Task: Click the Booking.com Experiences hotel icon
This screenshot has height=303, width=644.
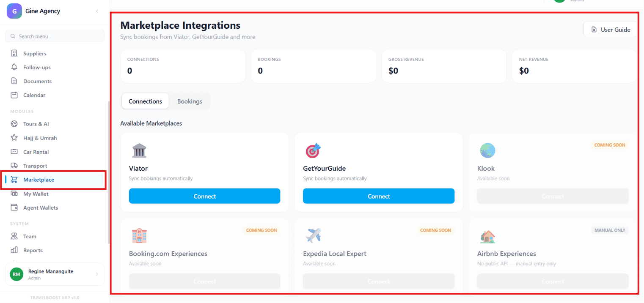Action: pyautogui.click(x=139, y=236)
